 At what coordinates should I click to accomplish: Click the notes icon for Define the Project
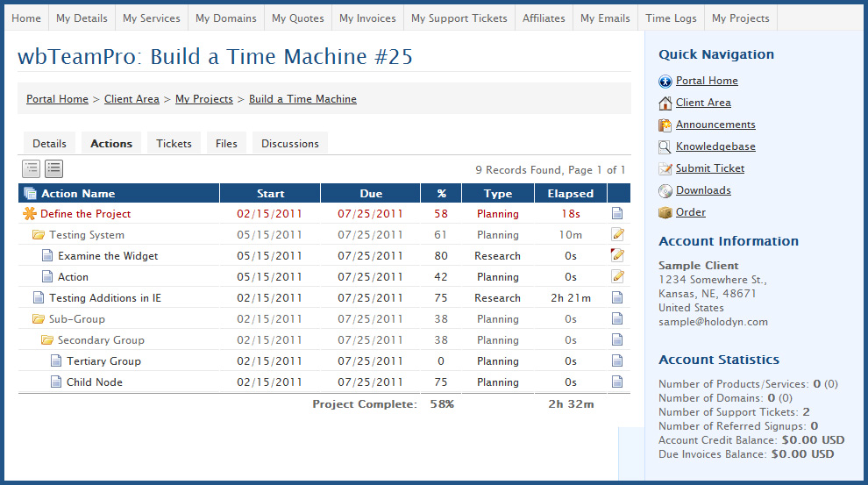pos(617,214)
